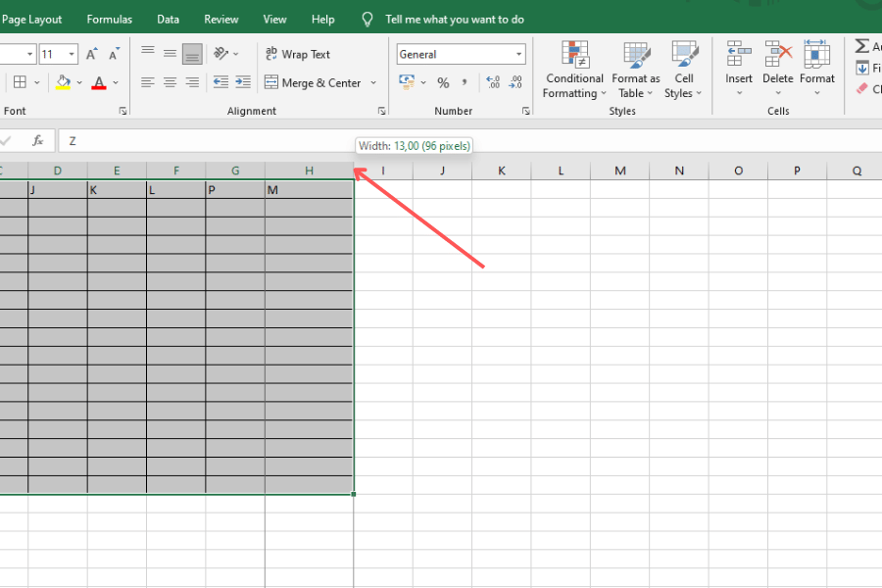882x588 pixels.
Task: Open the Alignment dialog launcher
Action: pyautogui.click(x=382, y=110)
